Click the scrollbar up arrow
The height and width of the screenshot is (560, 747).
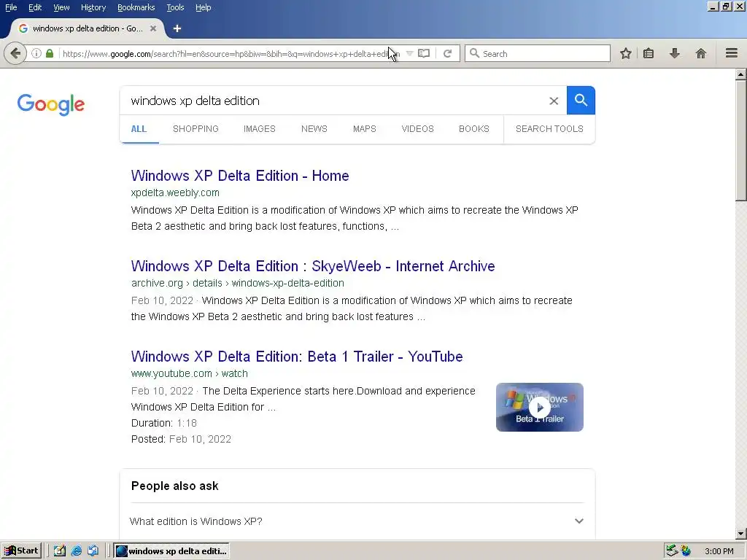(741, 74)
